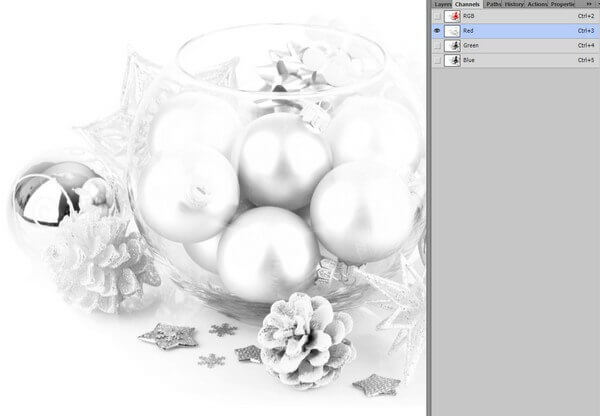
Task: Show the Green channel visibility box
Action: pos(437,46)
